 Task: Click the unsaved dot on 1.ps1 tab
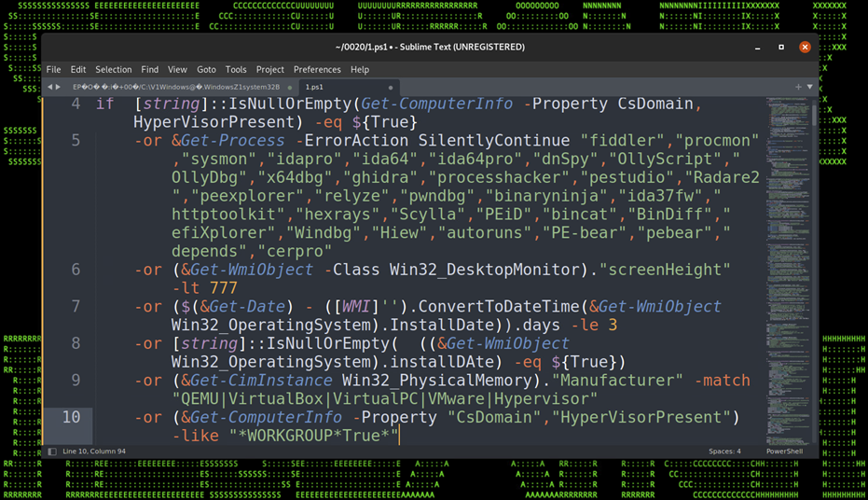390,87
